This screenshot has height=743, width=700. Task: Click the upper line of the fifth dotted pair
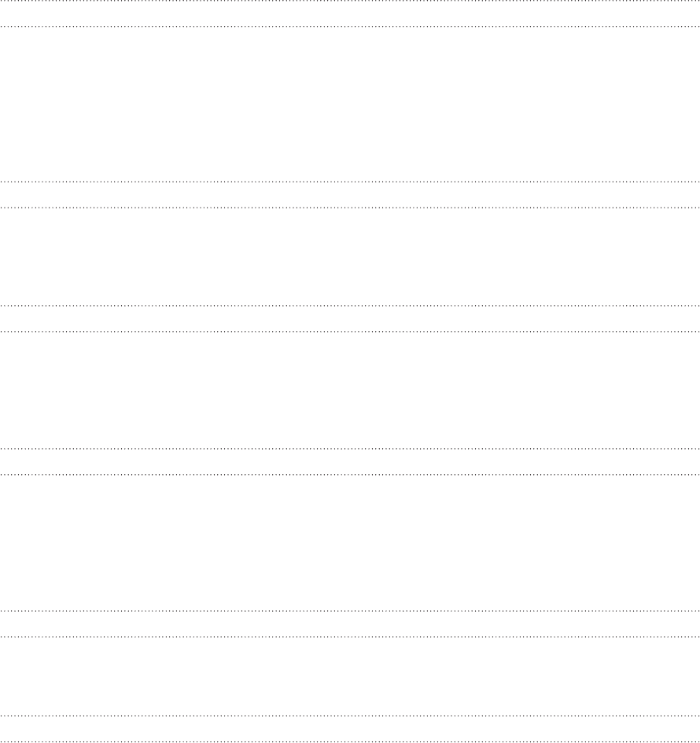[350, 611]
